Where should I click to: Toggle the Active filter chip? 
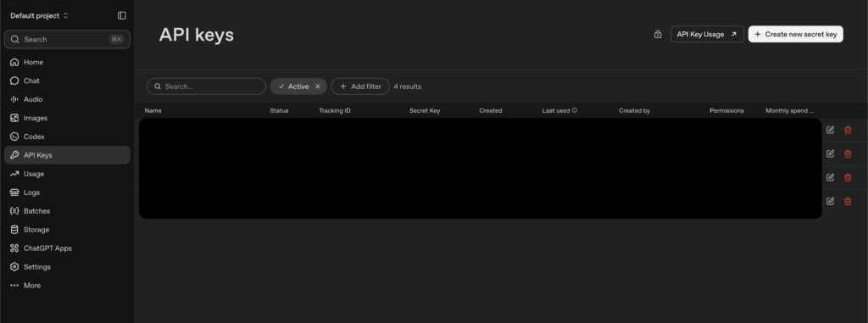coord(298,86)
